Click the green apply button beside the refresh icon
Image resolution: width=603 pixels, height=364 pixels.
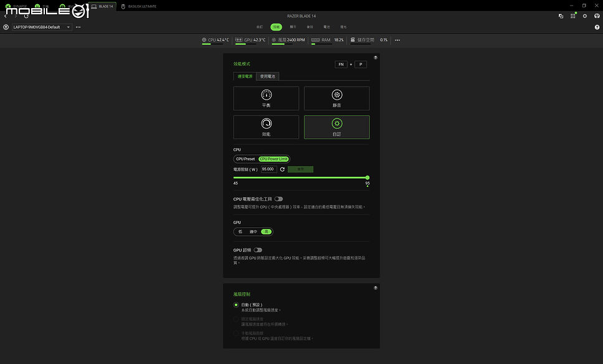pos(300,169)
